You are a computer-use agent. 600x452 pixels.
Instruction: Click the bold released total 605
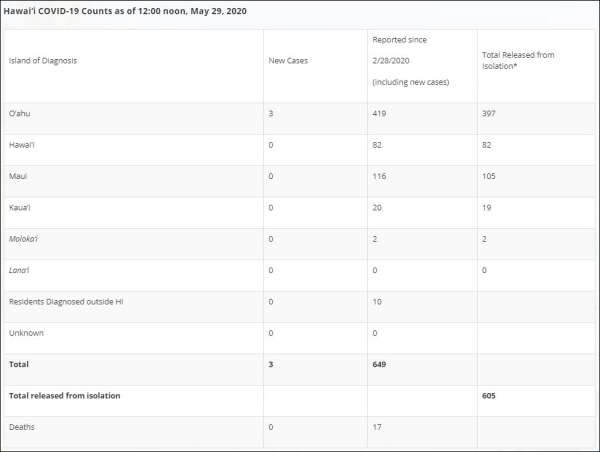click(489, 396)
